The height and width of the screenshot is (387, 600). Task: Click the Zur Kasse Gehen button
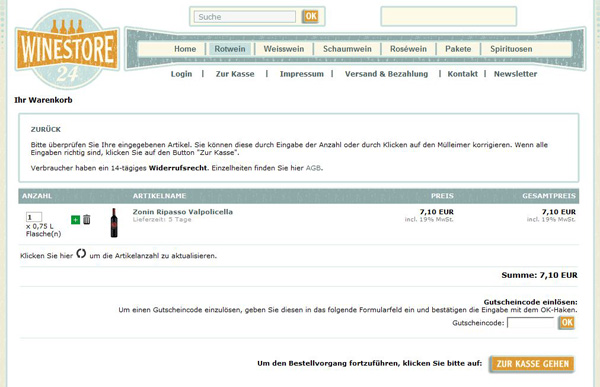[532, 364]
